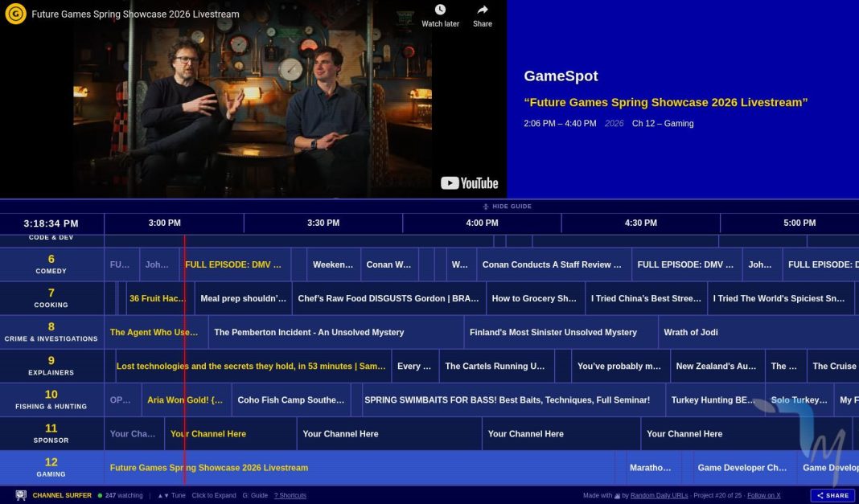Open the ? Shortcuts reference
859x504 pixels.
pyautogui.click(x=290, y=495)
